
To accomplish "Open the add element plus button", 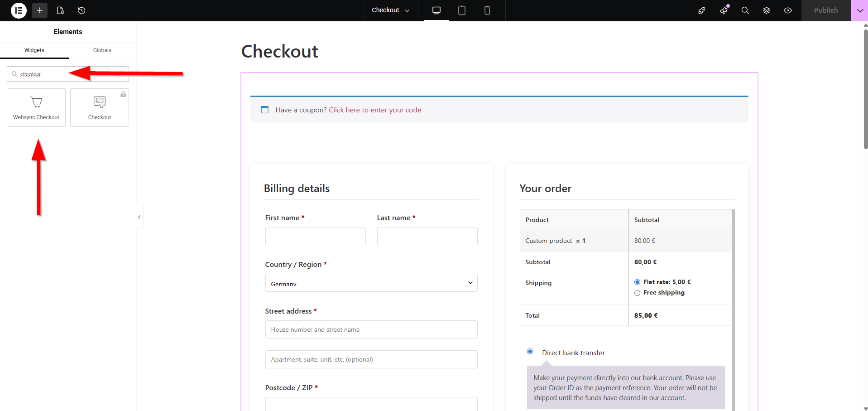I will click(40, 10).
